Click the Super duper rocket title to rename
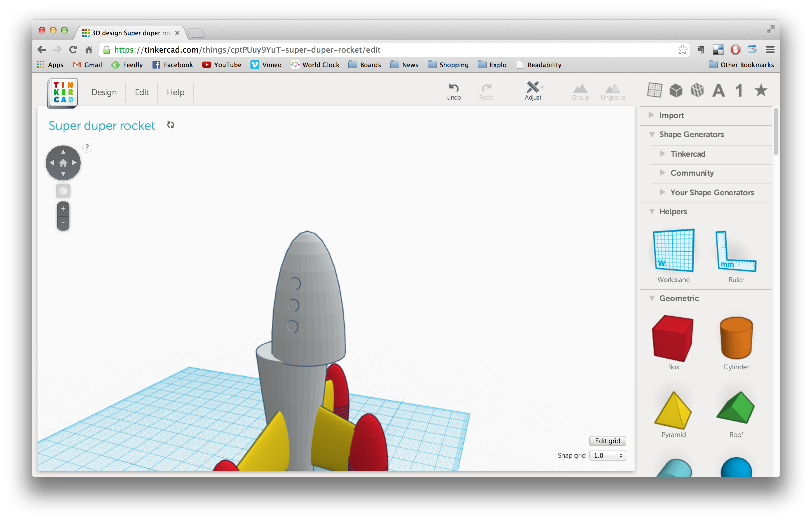This screenshot has height=521, width=812. (x=102, y=125)
